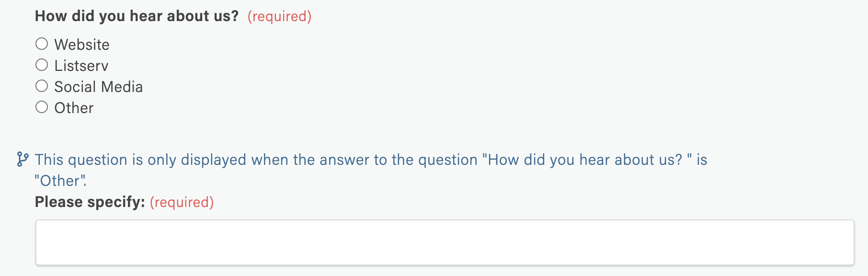Click the red (required) marker beside the first question
868x276 pixels.
tap(279, 16)
